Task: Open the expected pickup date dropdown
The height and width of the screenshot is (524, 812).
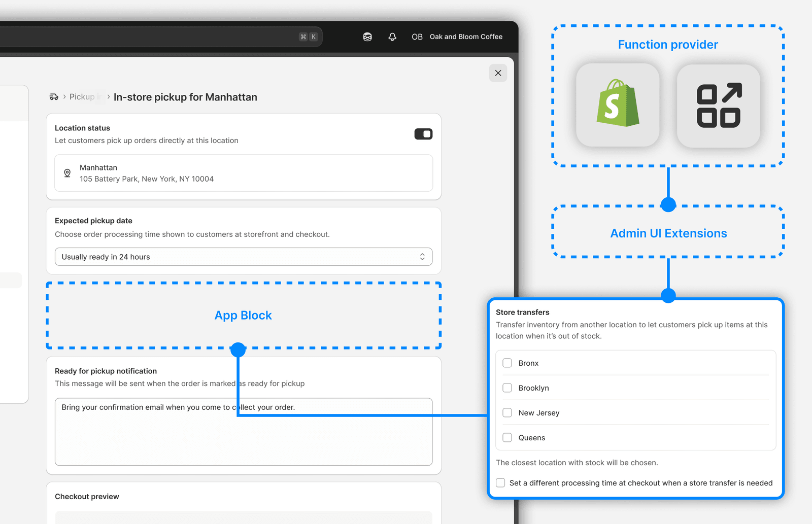Action: coord(244,257)
